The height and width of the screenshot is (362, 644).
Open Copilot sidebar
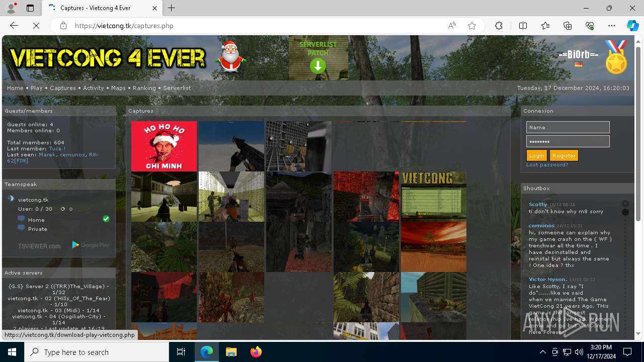632,26
